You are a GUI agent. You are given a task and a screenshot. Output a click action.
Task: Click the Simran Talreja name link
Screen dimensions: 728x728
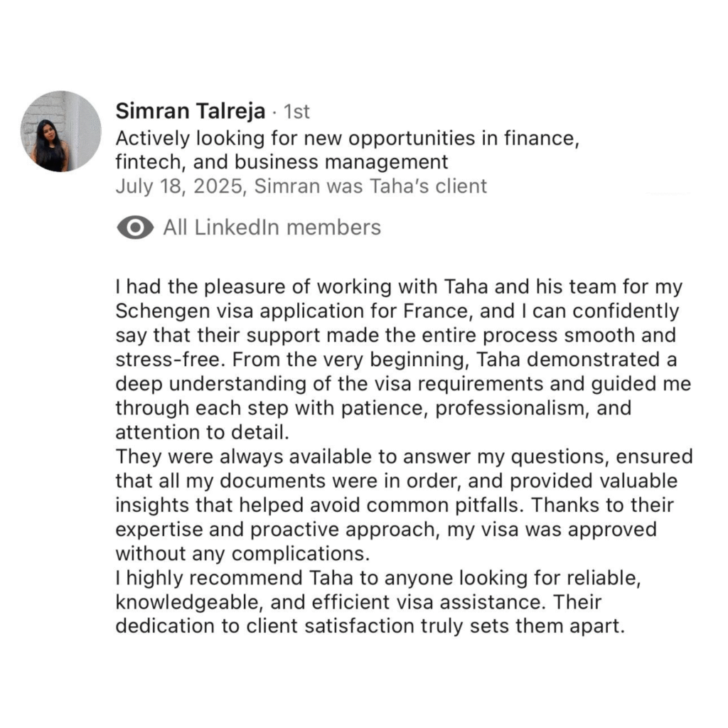(191, 112)
